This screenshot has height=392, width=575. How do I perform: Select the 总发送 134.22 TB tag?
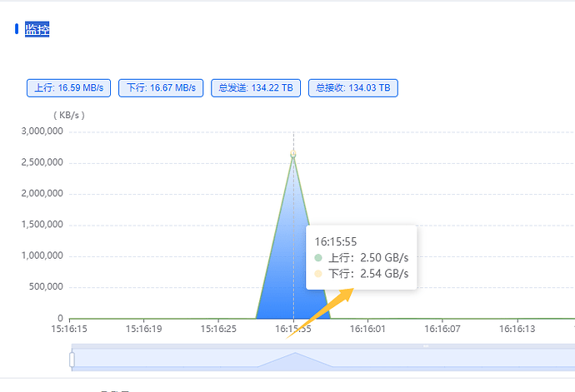click(x=256, y=87)
